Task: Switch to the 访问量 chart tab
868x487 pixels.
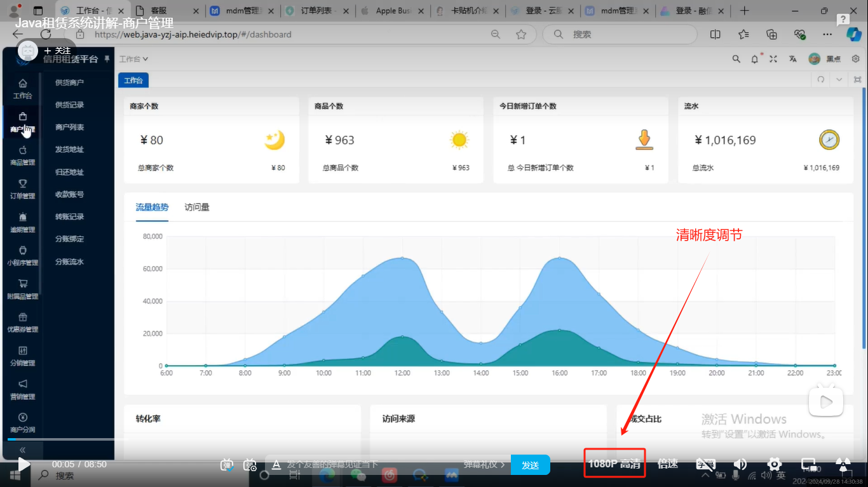Action: (x=197, y=207)
